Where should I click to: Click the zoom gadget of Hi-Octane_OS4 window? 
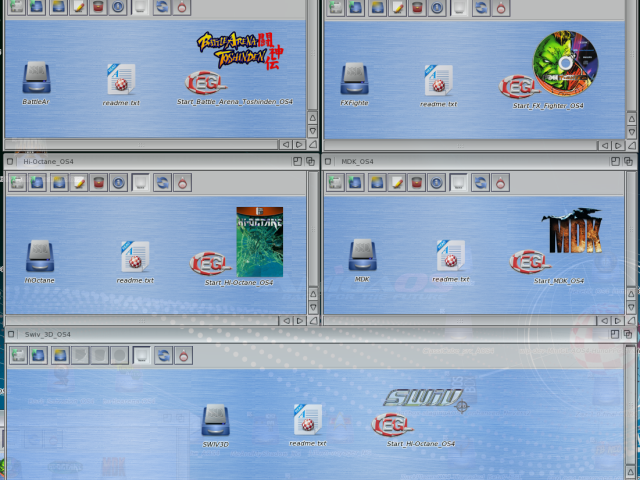tap(297, 160)
